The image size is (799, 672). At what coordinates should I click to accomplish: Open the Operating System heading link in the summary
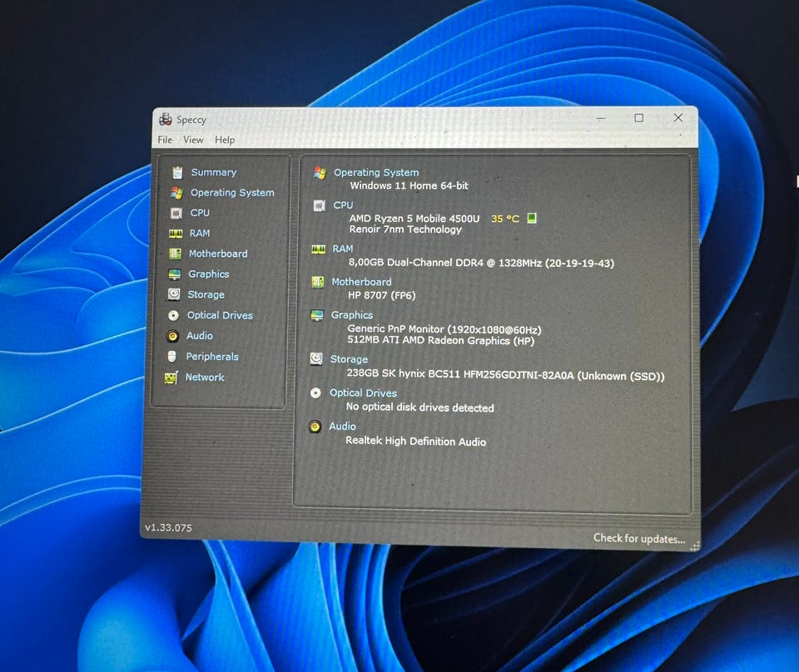376,173
